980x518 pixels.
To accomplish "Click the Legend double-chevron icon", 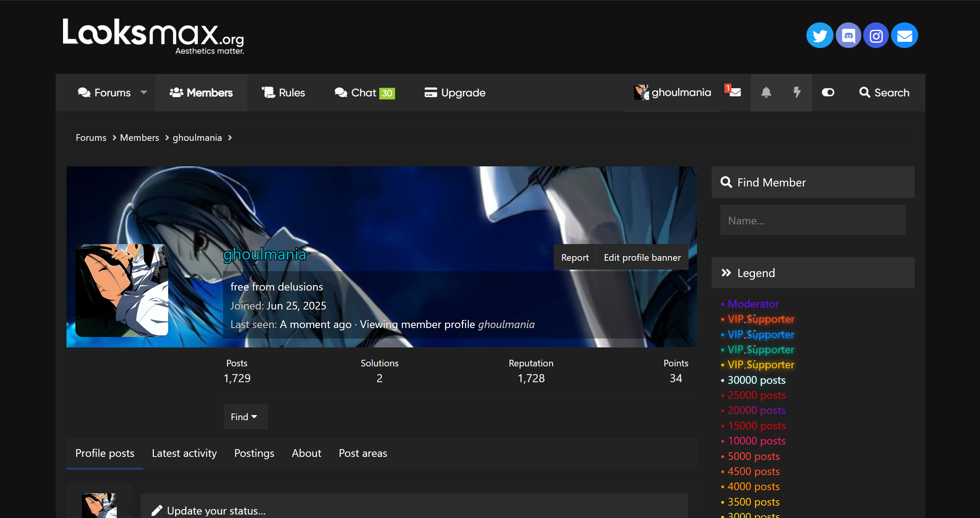I will (x=726, y=273).
